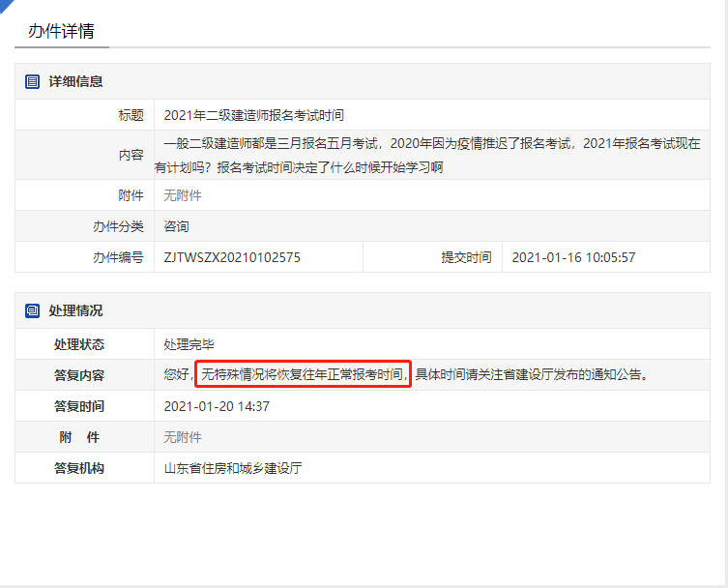This screenshot has width=728, height=588.
Task: Click the 内容 row label
Action: pos(131,155)
